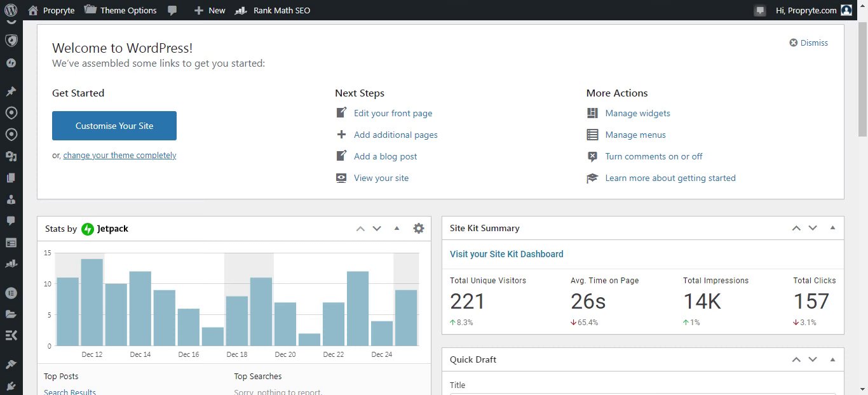
Task: Open Media library icon in sidebar
Action: point(11,156)
